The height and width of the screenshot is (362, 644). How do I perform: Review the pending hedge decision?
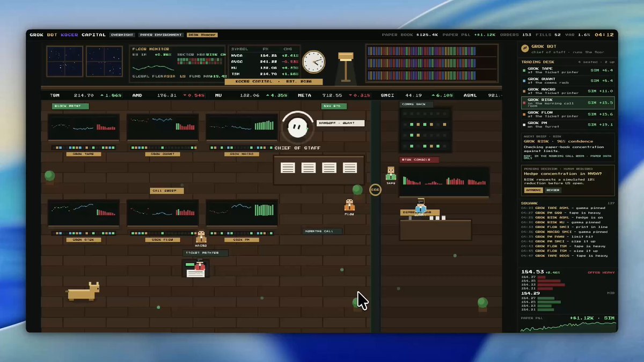click(553, 190)
